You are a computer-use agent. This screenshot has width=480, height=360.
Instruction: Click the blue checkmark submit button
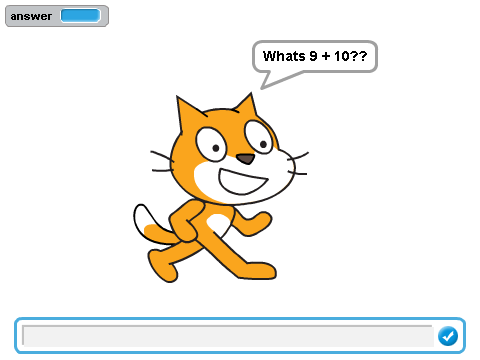[448, 336]
